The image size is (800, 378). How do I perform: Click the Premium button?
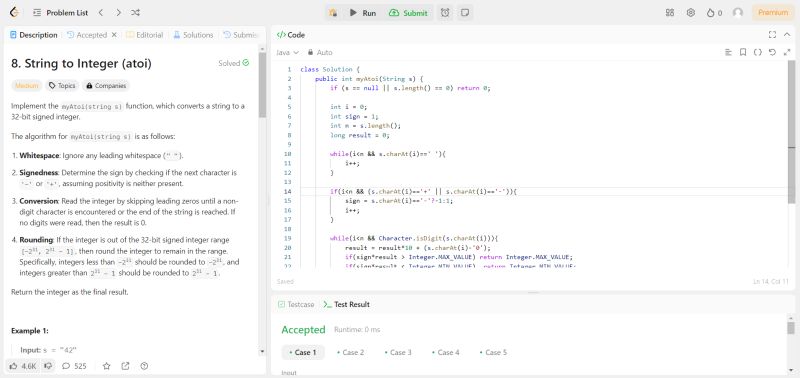[x=773, y=13]
